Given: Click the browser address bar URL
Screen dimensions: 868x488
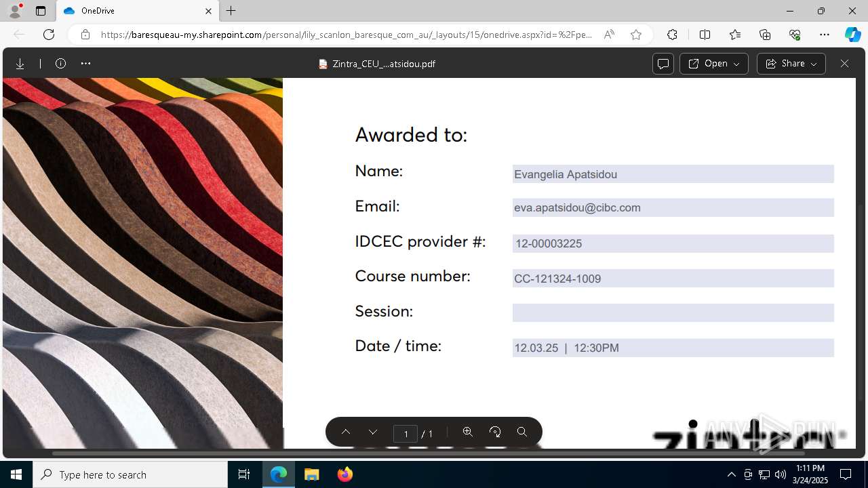Looking at the screenshot, I should pyautogui.click(x=346, y=35).
